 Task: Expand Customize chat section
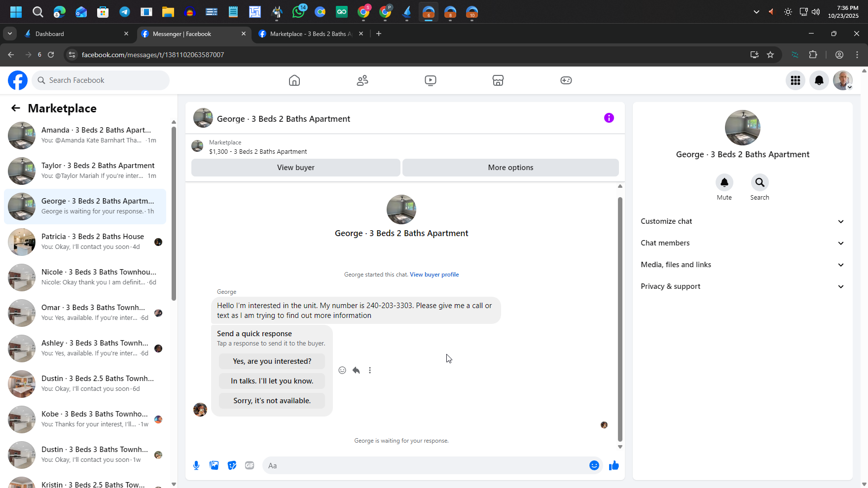pos(743,221)
